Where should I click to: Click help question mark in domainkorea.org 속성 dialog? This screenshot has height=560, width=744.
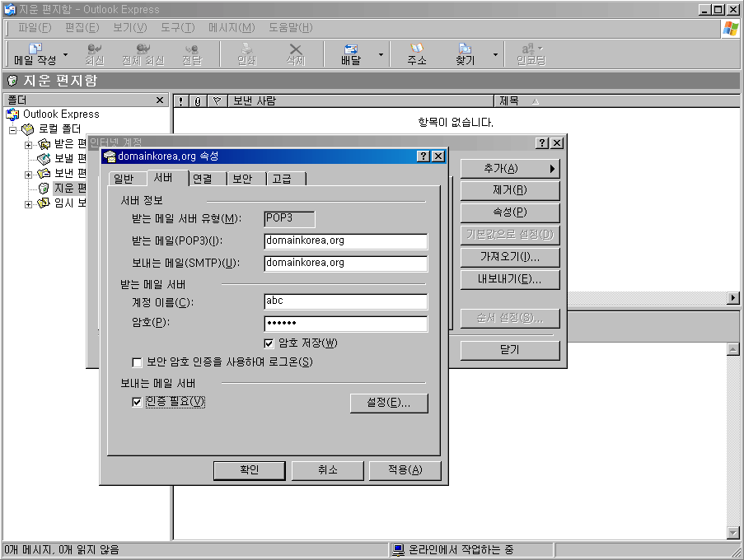pos(423,156)
